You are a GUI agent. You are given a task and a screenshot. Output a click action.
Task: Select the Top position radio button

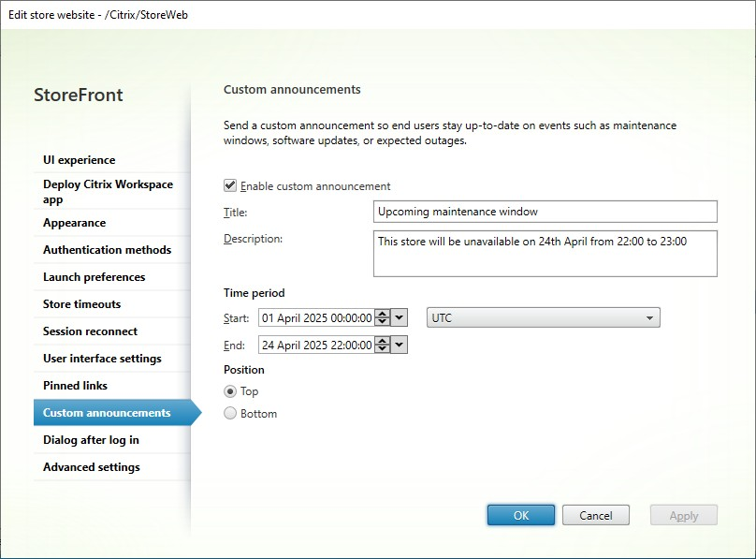coord(230,391)
